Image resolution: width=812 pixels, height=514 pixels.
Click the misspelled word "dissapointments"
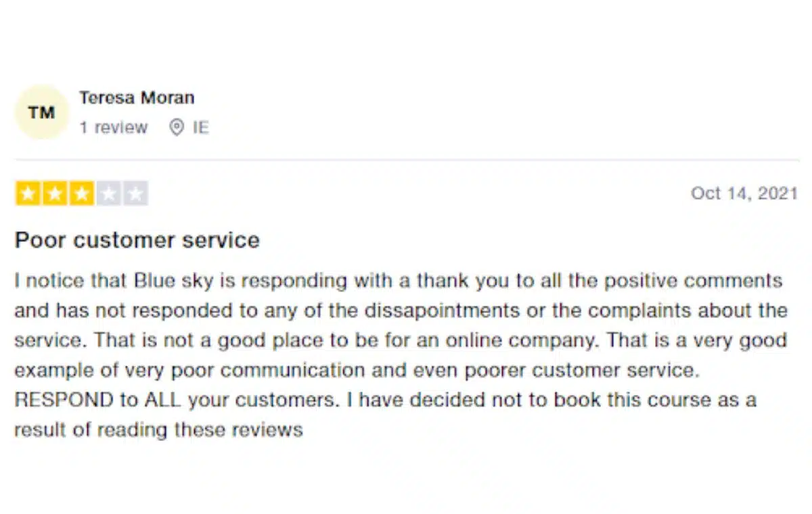click(x=441, y=310)
